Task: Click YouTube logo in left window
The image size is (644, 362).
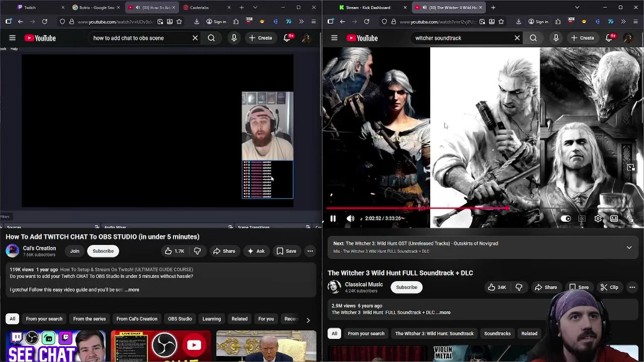Action: pos(40,38)
